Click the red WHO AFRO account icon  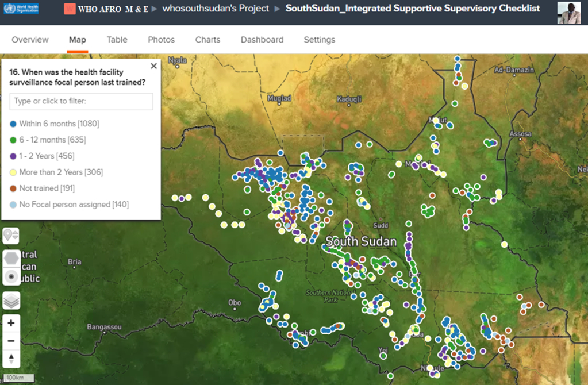(70, 9)
